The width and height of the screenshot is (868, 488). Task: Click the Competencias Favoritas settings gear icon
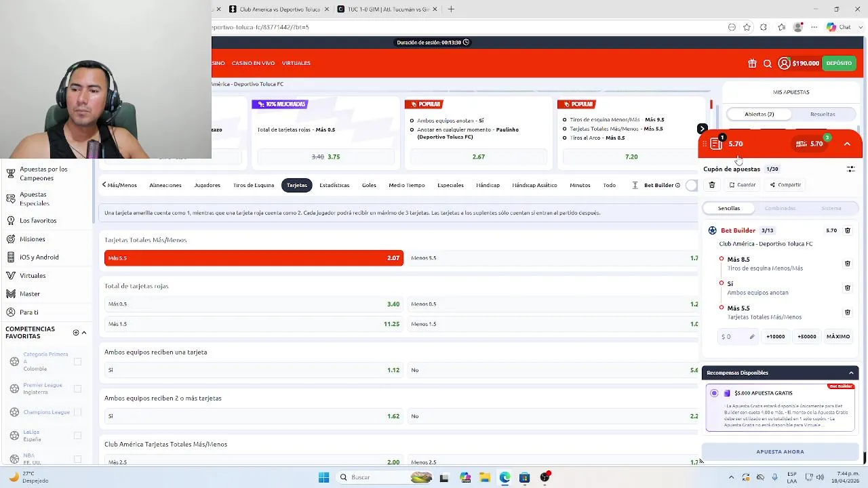click(76, 333)
